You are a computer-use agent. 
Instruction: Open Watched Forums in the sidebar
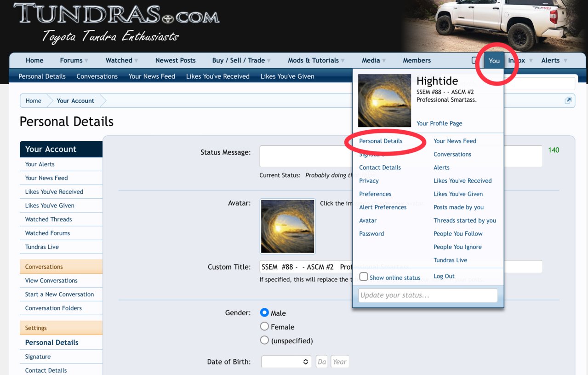tap(47, 233)
